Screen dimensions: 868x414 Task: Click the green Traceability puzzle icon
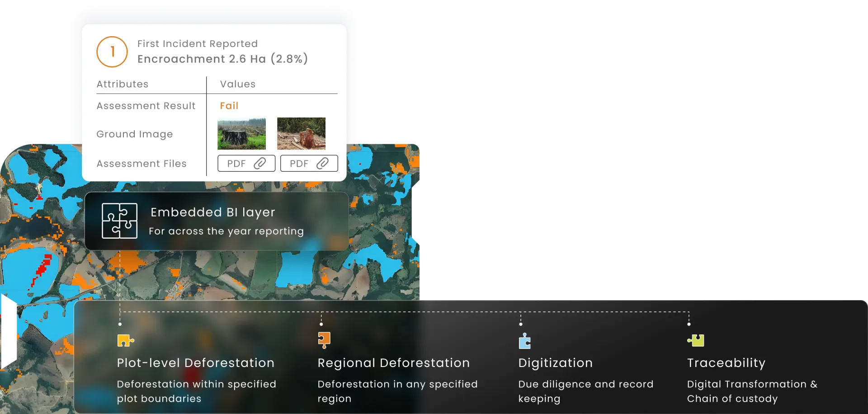click(x=696, y=340)
